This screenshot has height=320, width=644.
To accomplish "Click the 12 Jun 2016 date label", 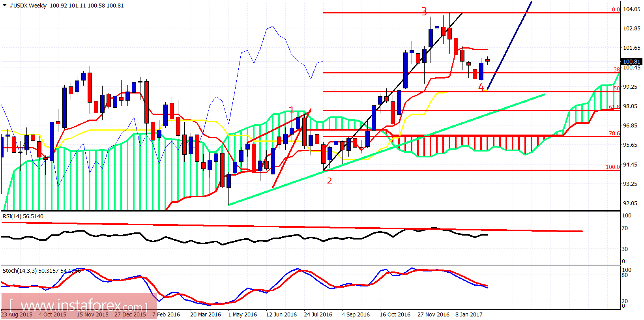I will point(281,314).
